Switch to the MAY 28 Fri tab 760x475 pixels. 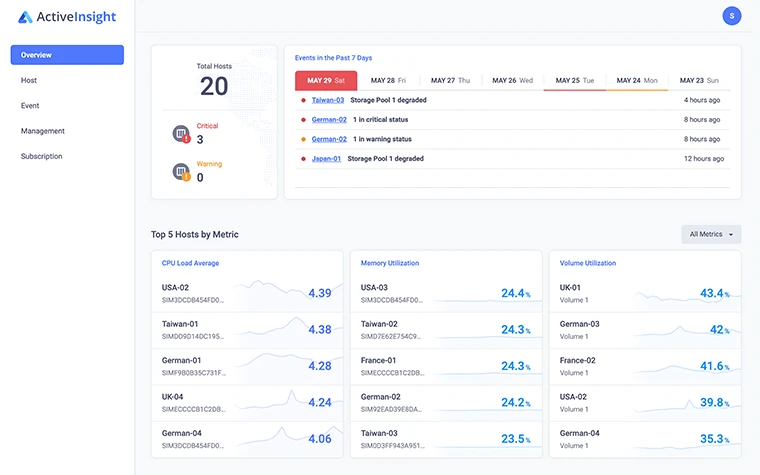[x=388, y=80]
